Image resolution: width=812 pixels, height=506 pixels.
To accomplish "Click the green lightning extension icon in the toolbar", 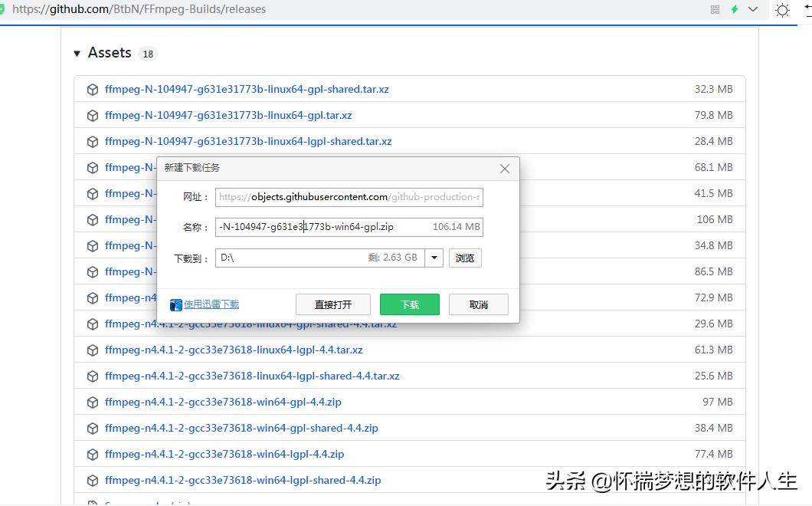I will coord(736,10).
